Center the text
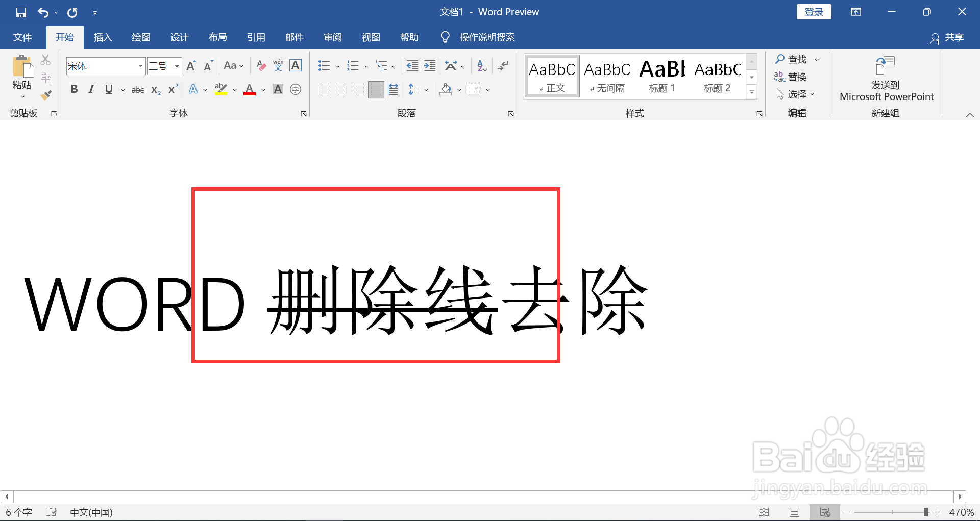The height and width of the screenshot is (521, 980). pos(341,90)
